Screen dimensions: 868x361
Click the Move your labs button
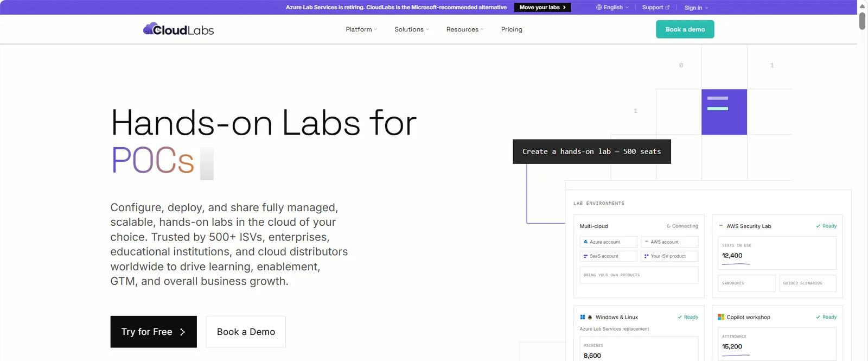point(542,8)
